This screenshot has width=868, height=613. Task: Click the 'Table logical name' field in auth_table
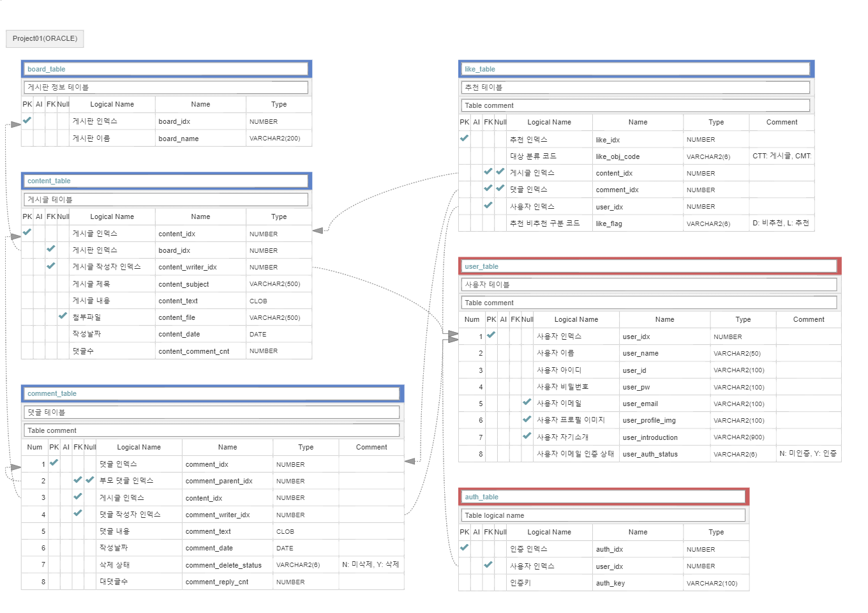coord(603,515)
